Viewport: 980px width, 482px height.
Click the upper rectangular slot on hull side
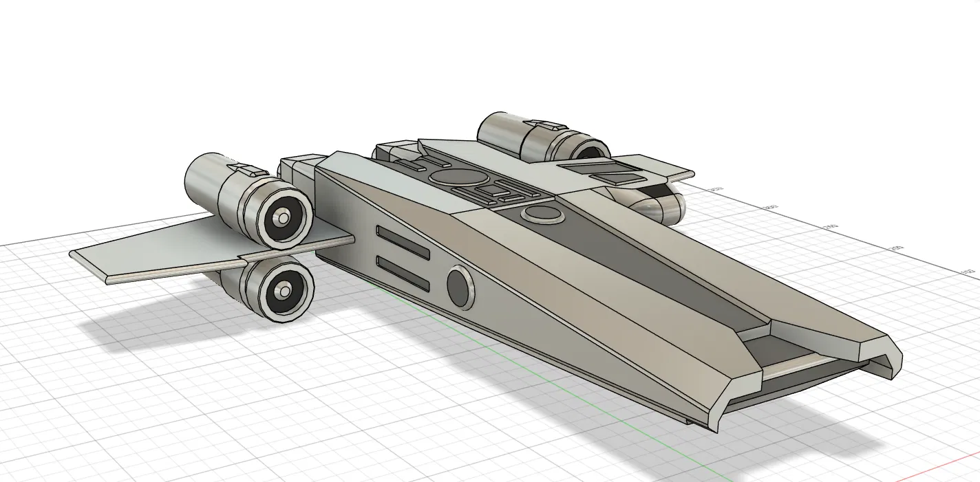403,243
